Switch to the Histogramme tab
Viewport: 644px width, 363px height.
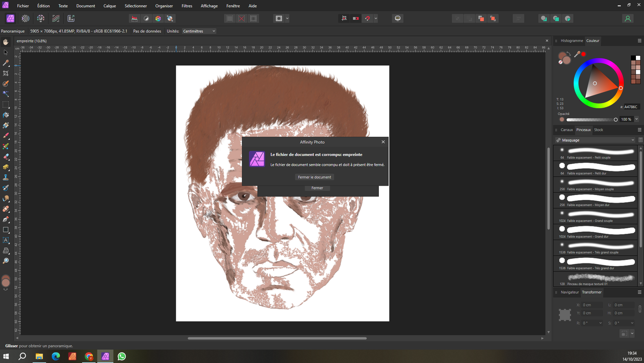pos(572,41)
